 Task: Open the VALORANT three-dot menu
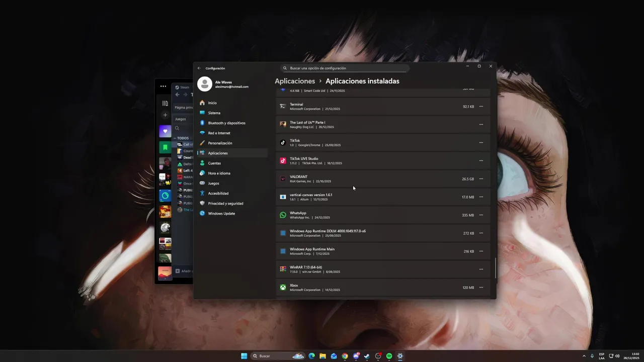481,179
